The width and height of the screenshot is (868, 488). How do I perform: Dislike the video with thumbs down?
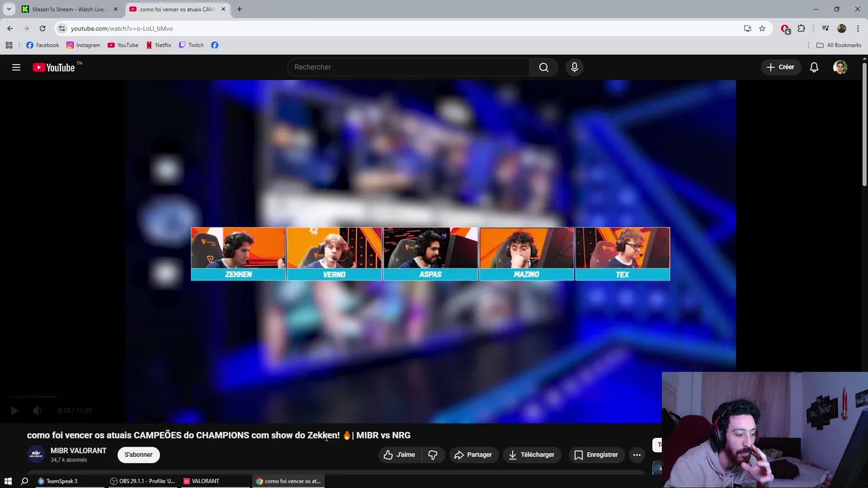pyautogui.click(x=433, y=455)
